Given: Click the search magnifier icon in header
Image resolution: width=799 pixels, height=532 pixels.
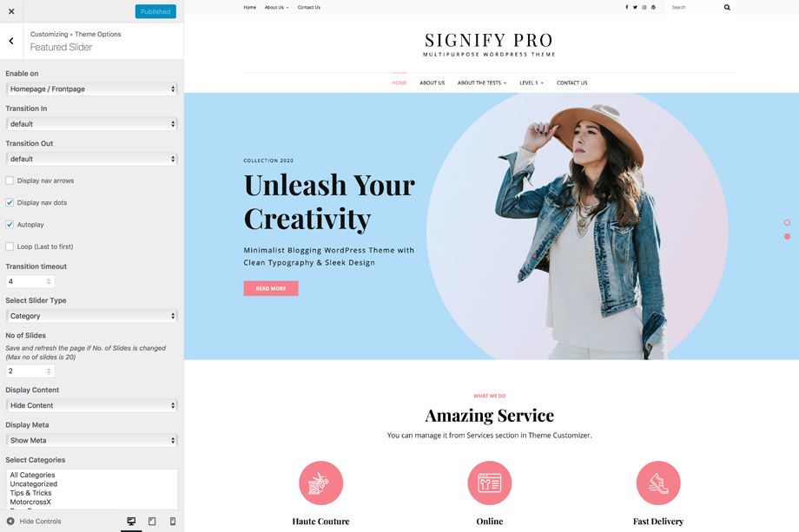Looking at the screenshot, I should click(727, 7).
